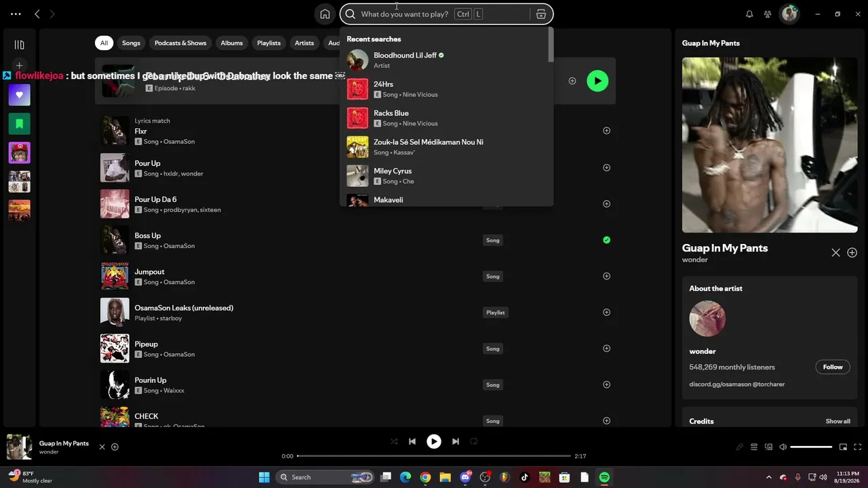868x488 pixels.
Task: Play the top result with green button
Action: click(597, 81)
